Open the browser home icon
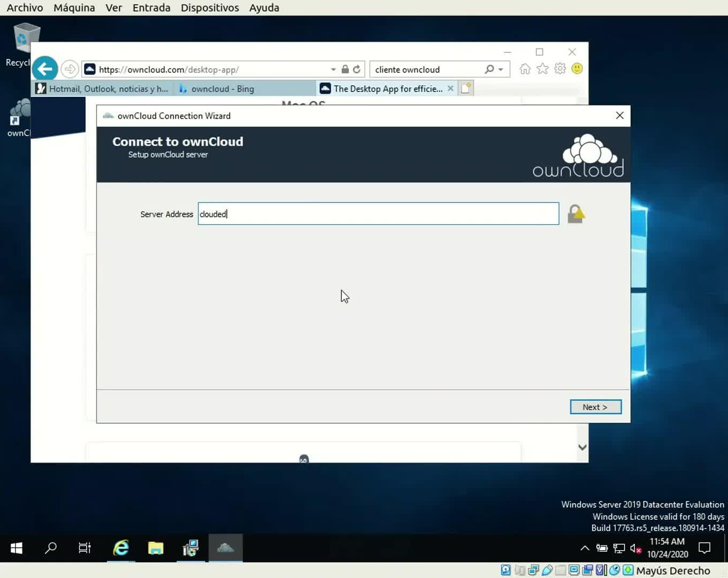 525,69
